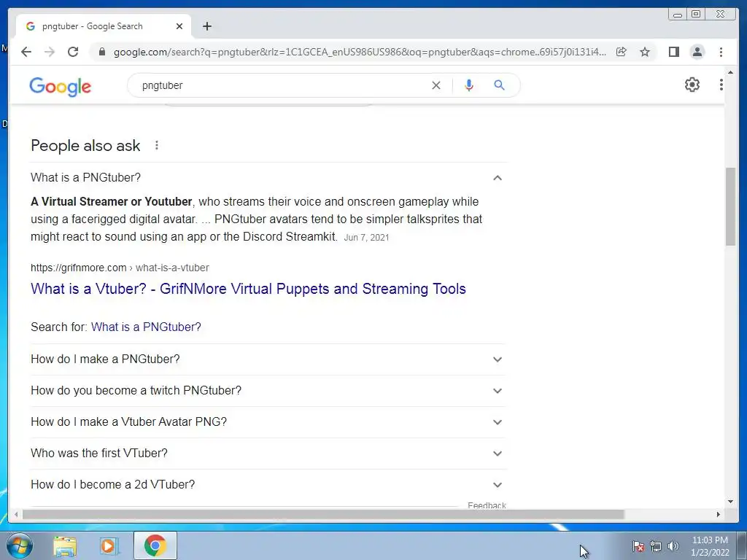Screen dimensions: 747x560
Task: Click the vertical scrollbar thumb
Action: 730,206
